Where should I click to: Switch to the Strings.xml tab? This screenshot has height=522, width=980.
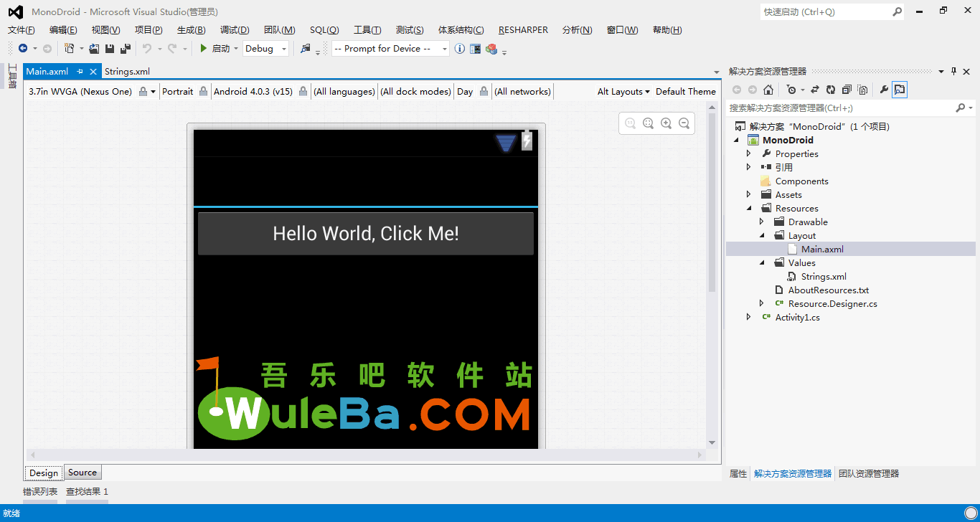click(x=127, y=71)
